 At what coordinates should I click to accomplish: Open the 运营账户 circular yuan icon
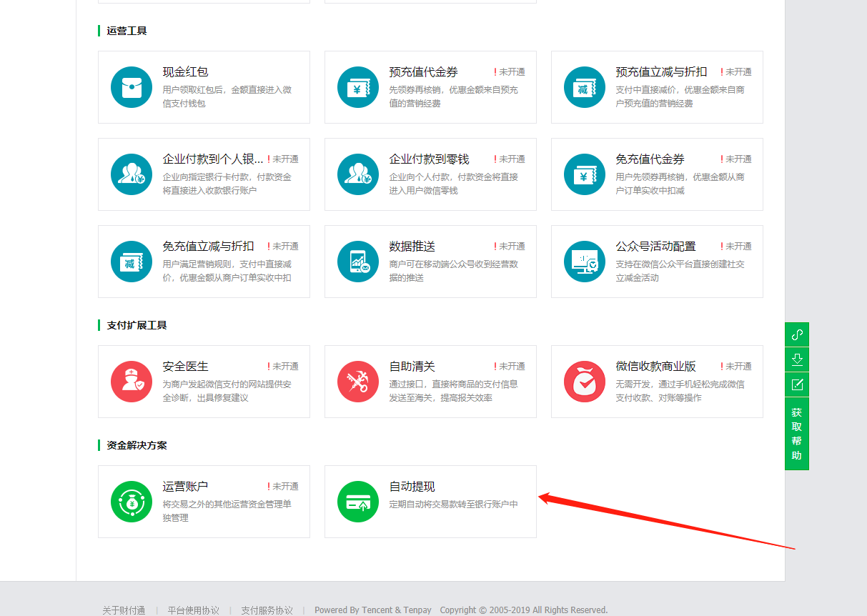(x=132, y=502)
